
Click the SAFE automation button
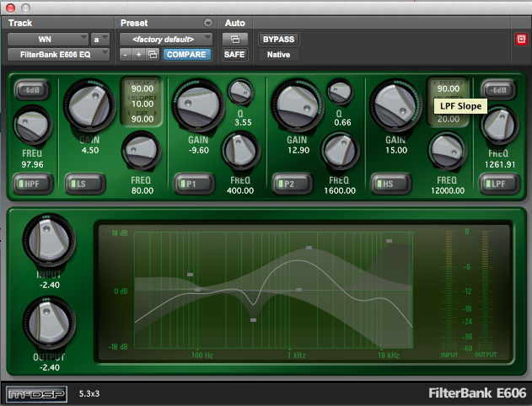(x=234, y=55)
